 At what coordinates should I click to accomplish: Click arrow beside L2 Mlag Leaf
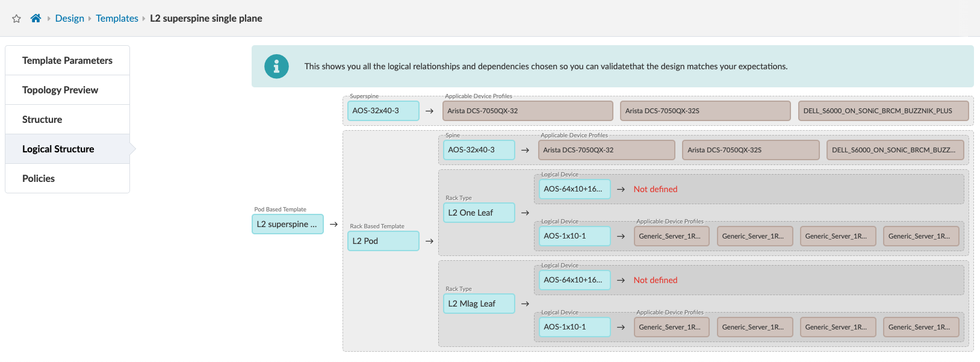click(x=525, y=304)
